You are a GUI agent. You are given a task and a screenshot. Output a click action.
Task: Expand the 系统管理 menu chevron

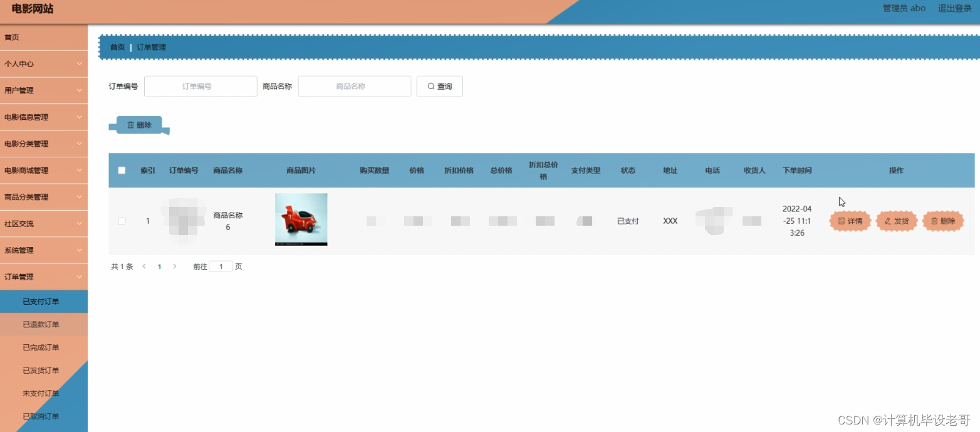tap(80, 250)
